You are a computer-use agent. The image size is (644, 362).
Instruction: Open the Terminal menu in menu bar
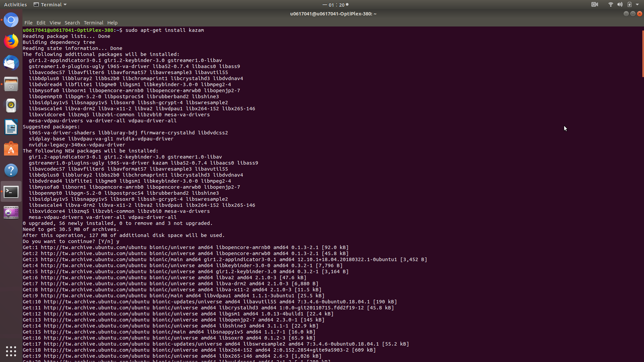pyautogui.click(x=94, y=23)
